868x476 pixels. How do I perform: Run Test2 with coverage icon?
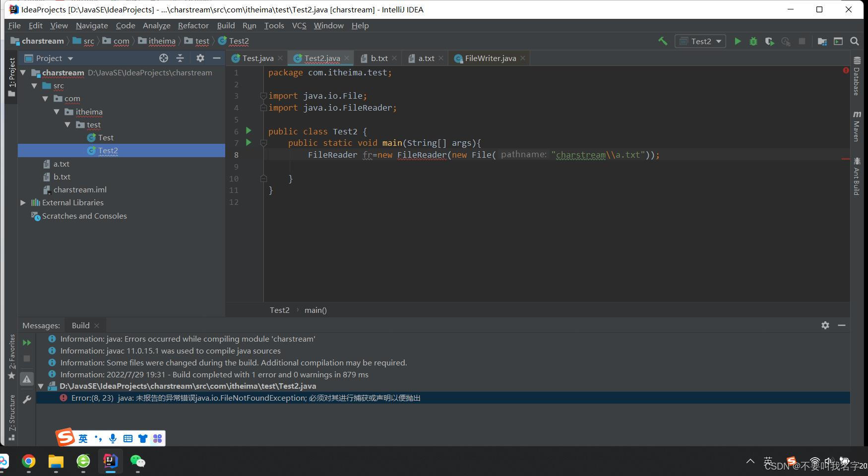pyautogui.click(x=769, y=41)
